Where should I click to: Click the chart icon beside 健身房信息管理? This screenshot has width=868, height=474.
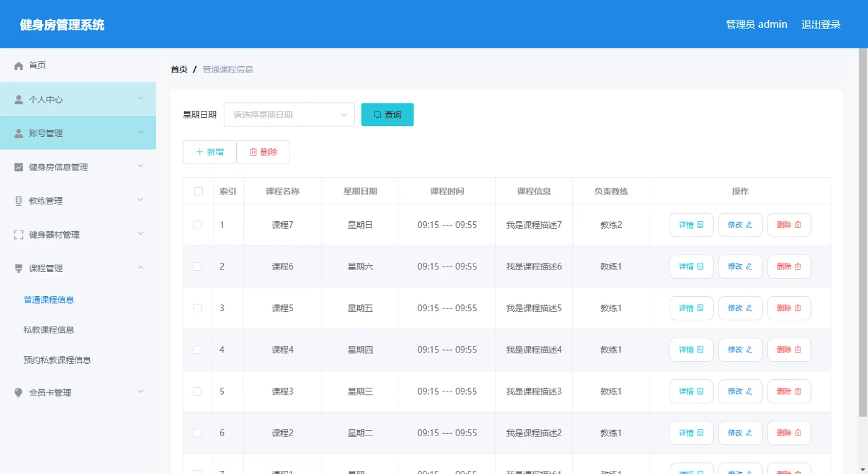pyautogui.click(x=19, y=167)
